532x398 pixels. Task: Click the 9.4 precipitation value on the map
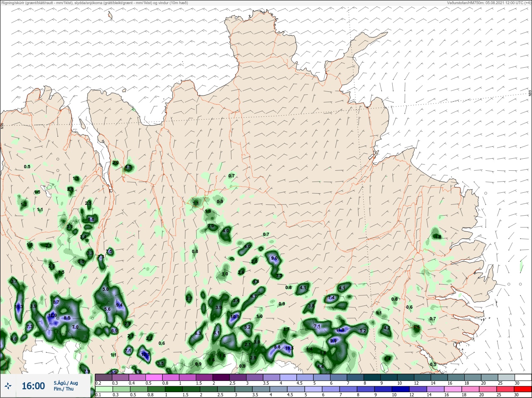[x=119, y=305]
